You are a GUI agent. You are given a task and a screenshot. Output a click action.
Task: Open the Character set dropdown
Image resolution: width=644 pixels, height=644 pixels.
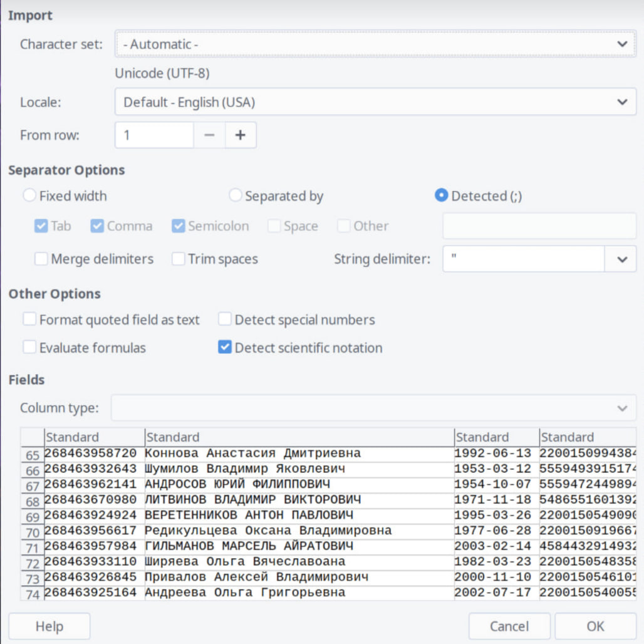point(375,44)
